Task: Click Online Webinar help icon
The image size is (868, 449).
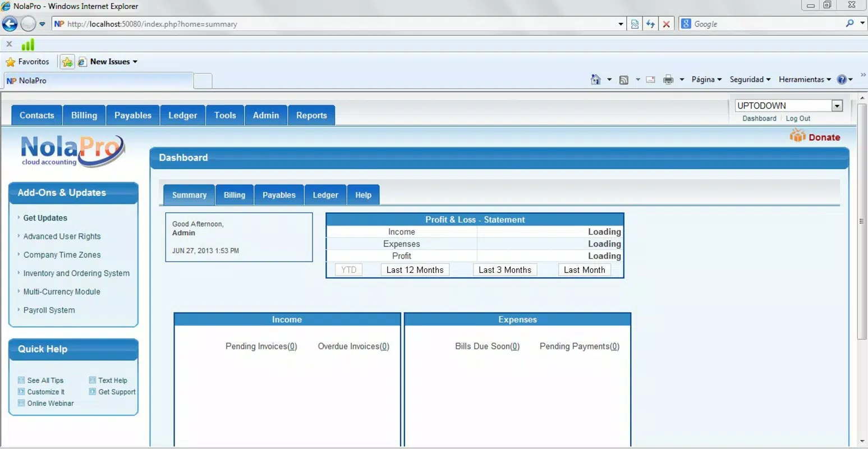Action: (x=21, y=403)
